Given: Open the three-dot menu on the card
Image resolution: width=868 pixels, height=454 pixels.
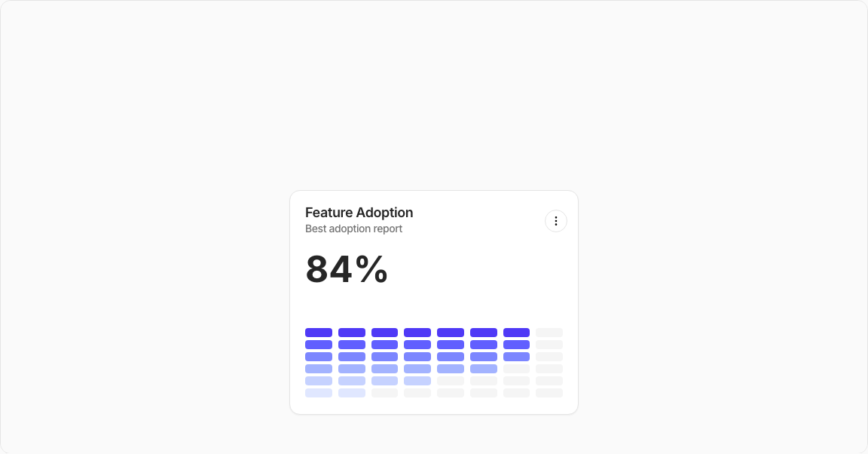Looking at the screenshot, I should [556, 221].
